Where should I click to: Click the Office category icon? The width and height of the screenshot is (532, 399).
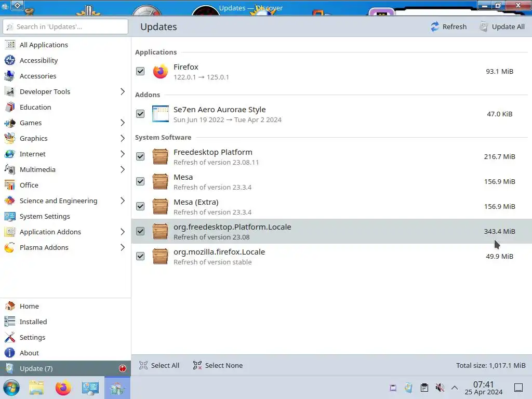pyautogui.click(x=10, y=185)
